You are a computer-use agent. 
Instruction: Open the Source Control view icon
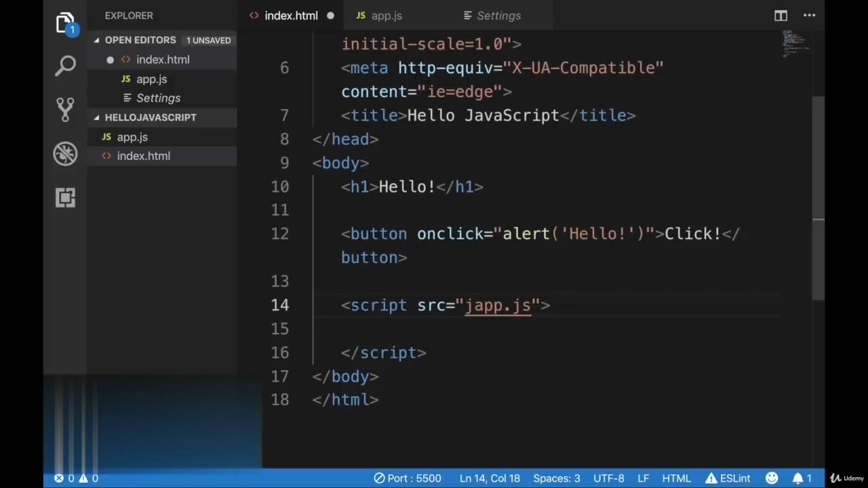[65, 109]
